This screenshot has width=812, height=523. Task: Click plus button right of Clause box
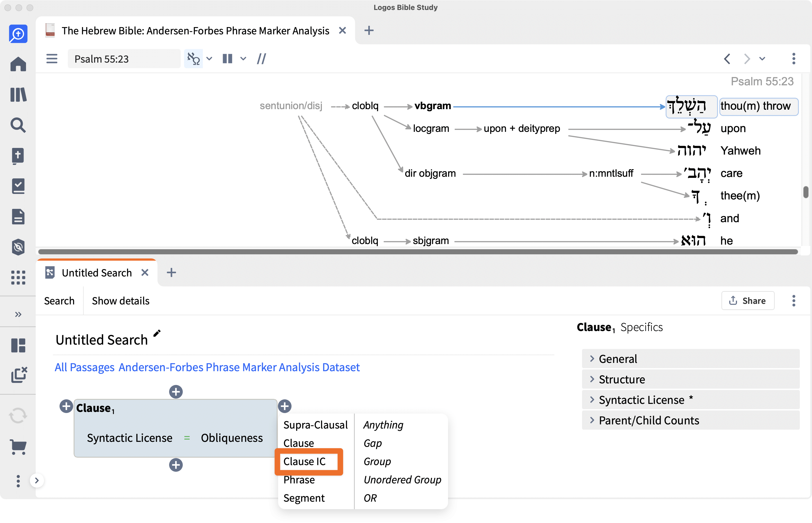284,406
